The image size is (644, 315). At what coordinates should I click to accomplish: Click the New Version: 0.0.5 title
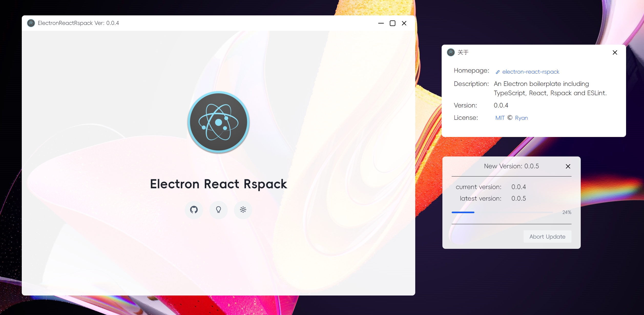coord(511,166)
